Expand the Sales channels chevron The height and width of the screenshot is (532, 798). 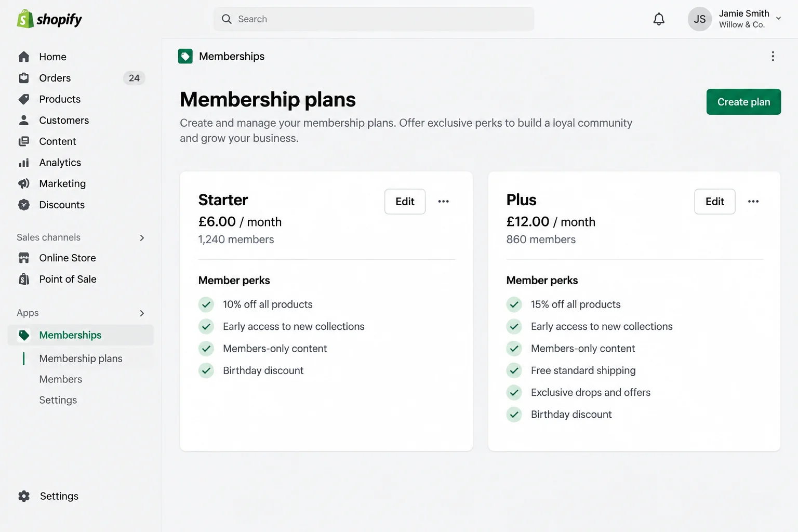(142, 238)
